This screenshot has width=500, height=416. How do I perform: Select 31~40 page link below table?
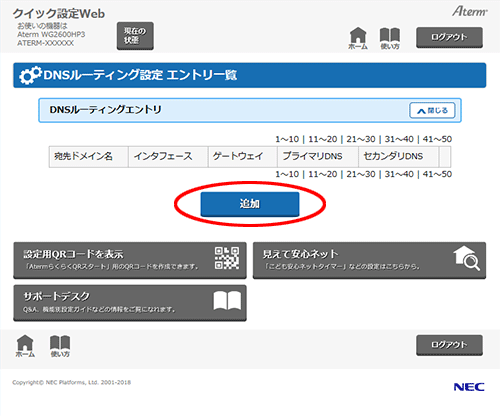pos(399,174)
